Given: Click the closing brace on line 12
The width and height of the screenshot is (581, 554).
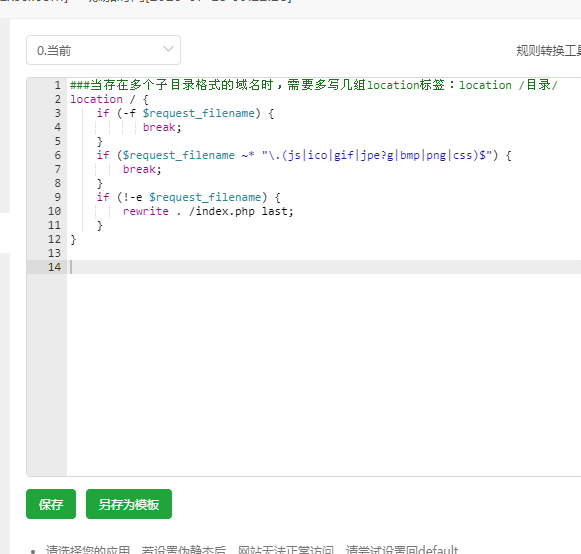Looking at the screenshot, I should pos(73,239).
